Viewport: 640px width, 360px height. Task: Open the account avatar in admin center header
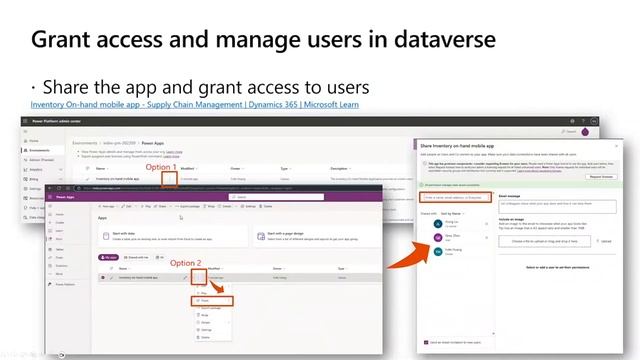pyautogui.click(x=594, y=121)
